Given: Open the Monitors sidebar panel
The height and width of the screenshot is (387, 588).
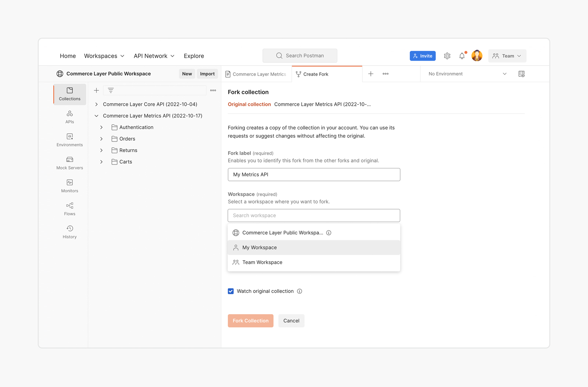Looking at the screenshot, I should click(x=69, y=186).
